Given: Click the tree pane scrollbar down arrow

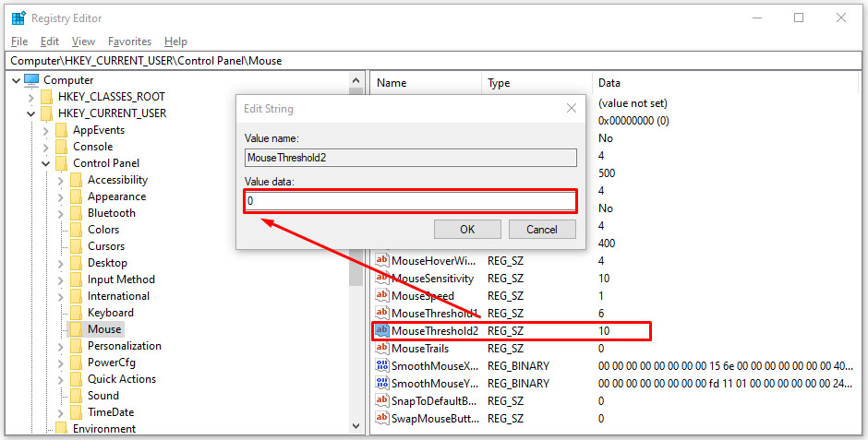Looking at the screenshot, I should tap(356, 426).
